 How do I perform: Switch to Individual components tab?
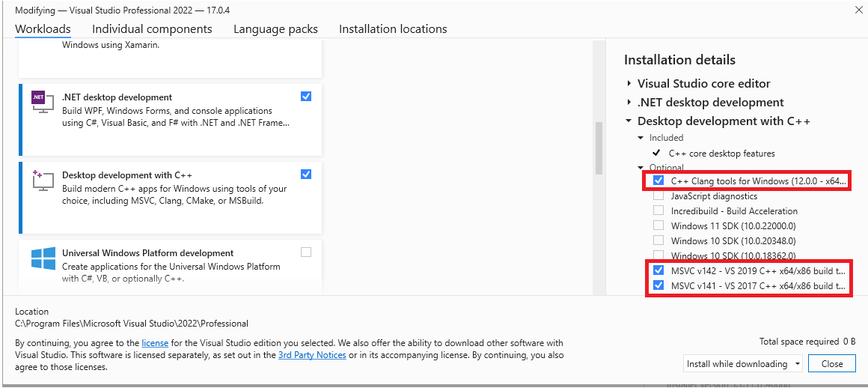tap(152, 28)
